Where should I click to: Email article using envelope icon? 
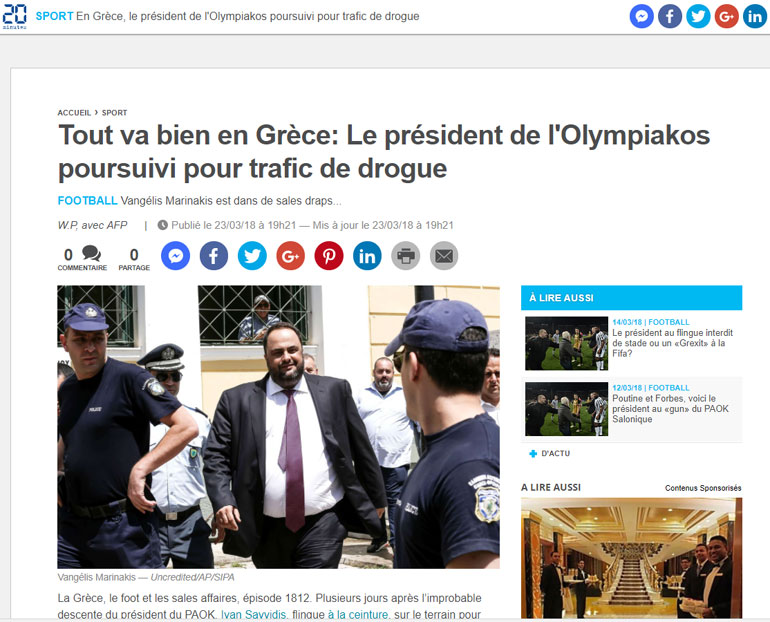(444, 256)
